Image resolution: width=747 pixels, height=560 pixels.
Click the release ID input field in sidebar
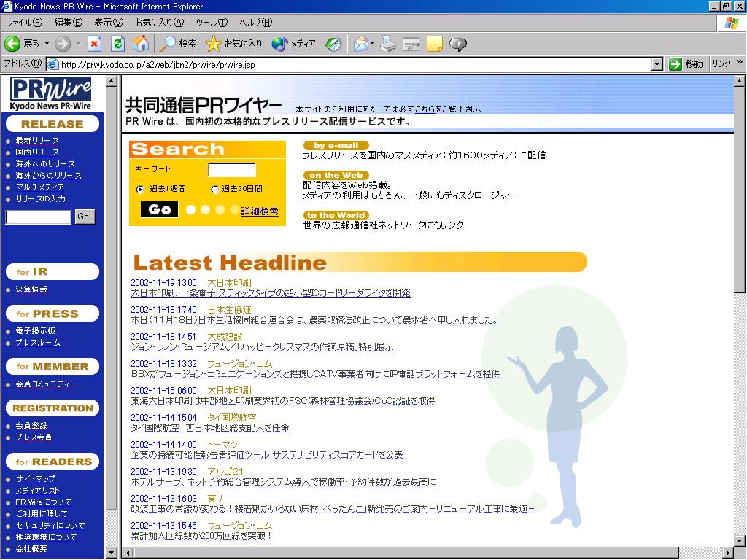[x=39, y=217]
